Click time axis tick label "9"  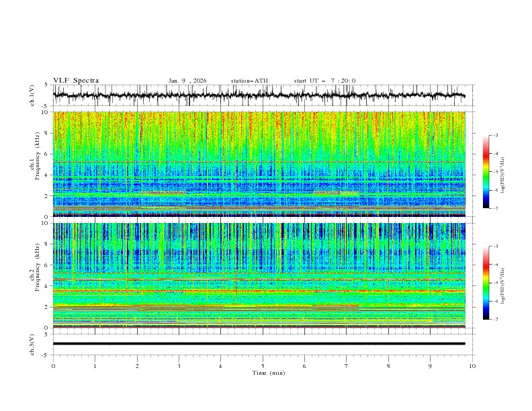430,366
